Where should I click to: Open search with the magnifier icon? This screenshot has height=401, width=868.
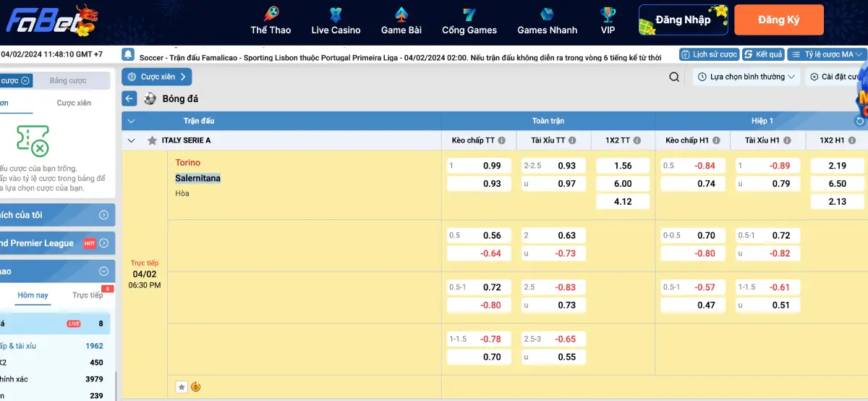coord(674,77)
